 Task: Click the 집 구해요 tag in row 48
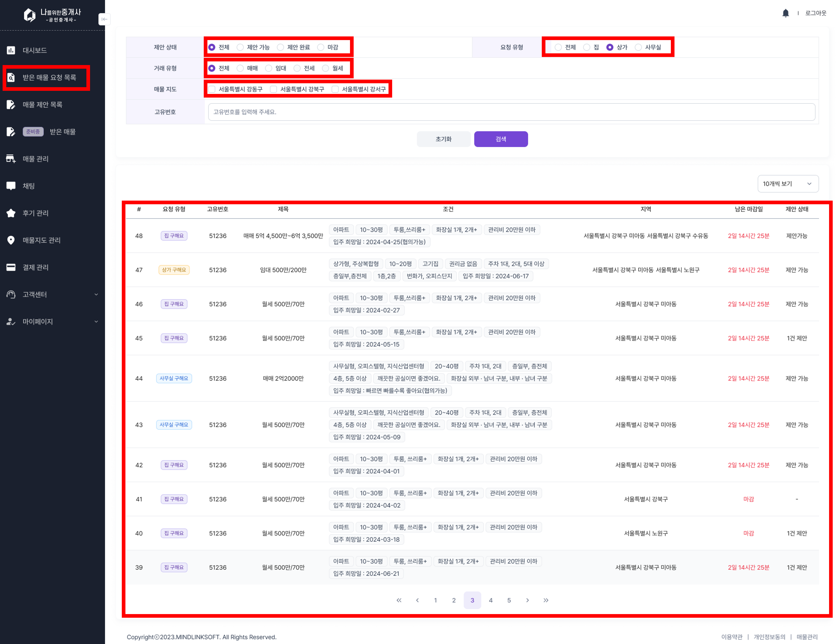click(x=174, y=236)
